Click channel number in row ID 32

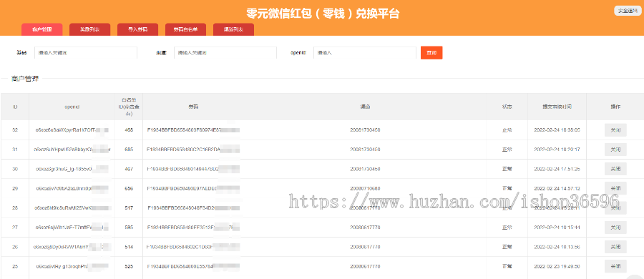(x=365, y=130)
